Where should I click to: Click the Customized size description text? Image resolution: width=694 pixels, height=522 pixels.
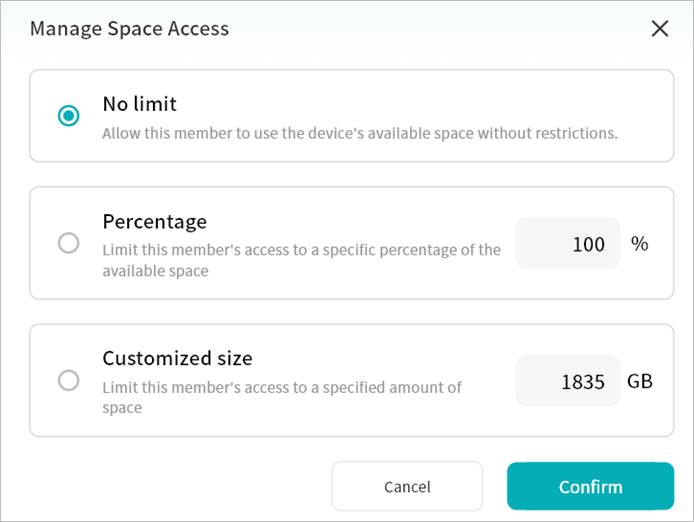pos(281,397)
